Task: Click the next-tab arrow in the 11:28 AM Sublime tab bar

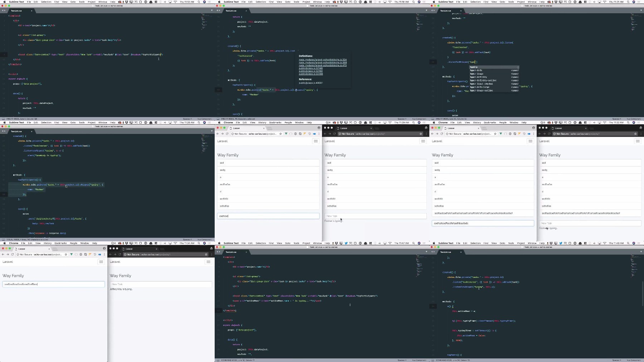Action: pos(5,131)
